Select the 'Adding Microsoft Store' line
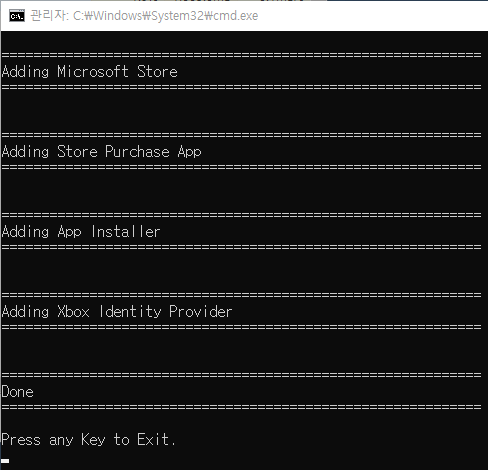Image resolution: width=488 pixels, height=470 pixels. point(89,72)
